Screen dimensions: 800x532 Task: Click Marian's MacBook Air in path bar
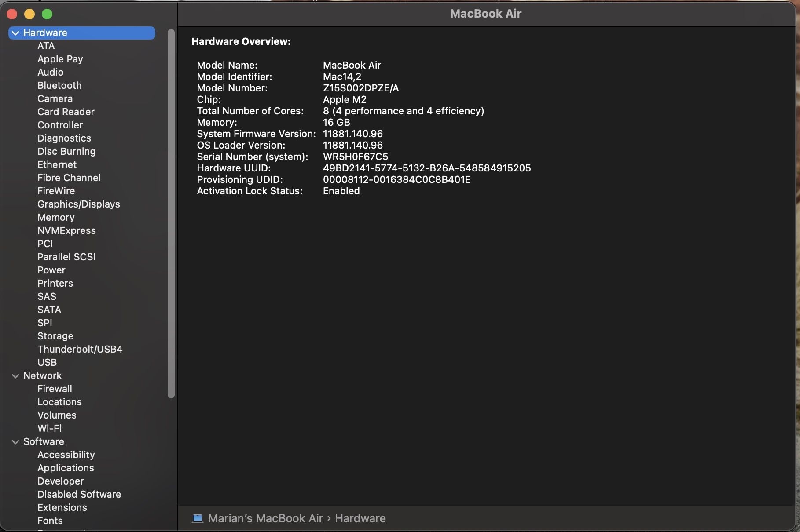(265, 518)
